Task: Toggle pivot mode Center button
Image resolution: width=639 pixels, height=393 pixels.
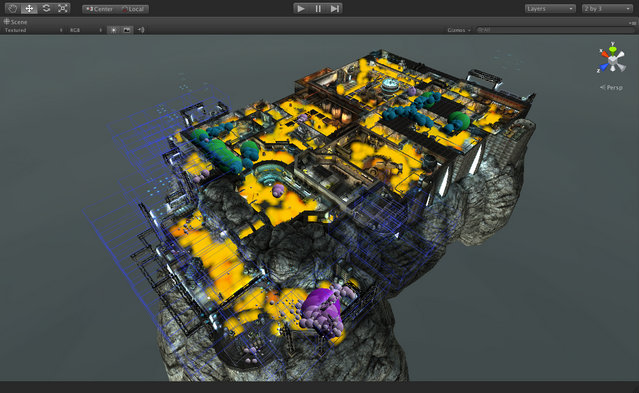Action: [99, 9]
